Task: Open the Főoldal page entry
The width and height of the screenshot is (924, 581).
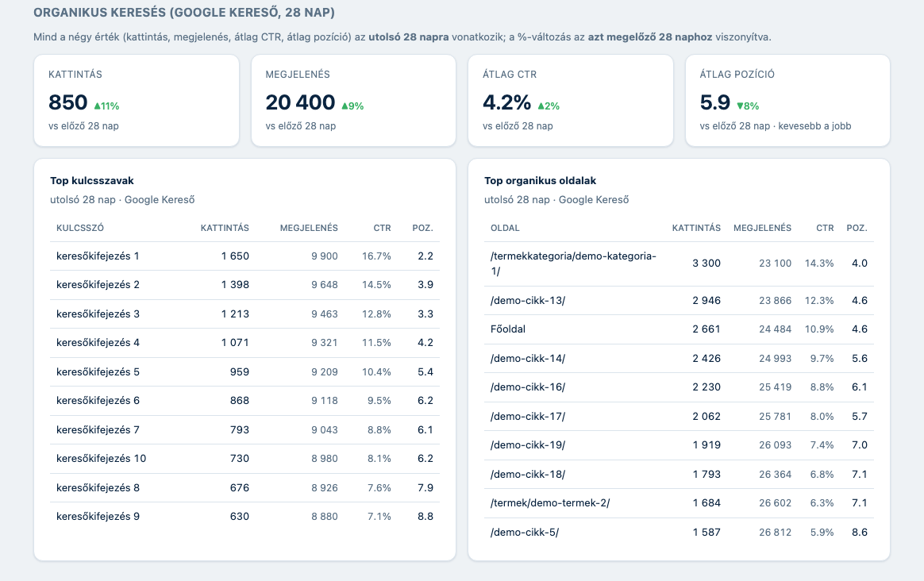Action: coord(679,329)
